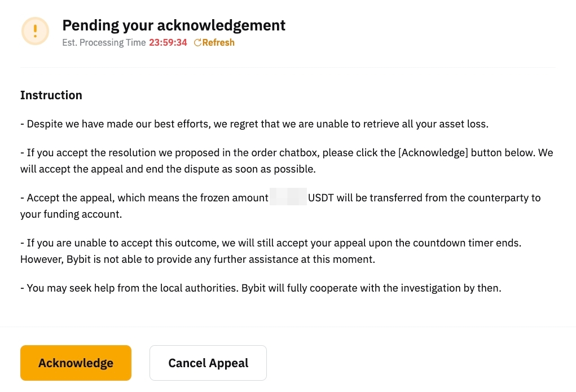Screen dimensions: 576x392
Task: Click the blurred frozen amount value
Action: click(288, 198)
